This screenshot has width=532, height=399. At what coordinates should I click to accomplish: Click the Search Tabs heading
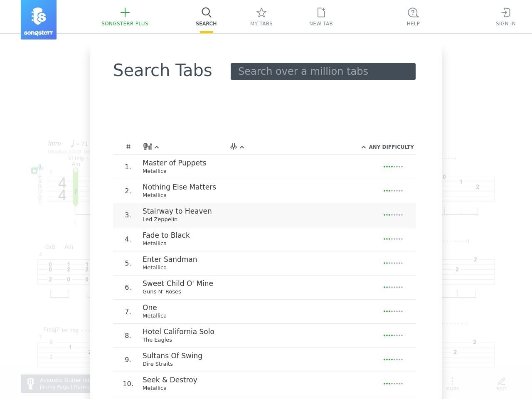click(163, 70)
